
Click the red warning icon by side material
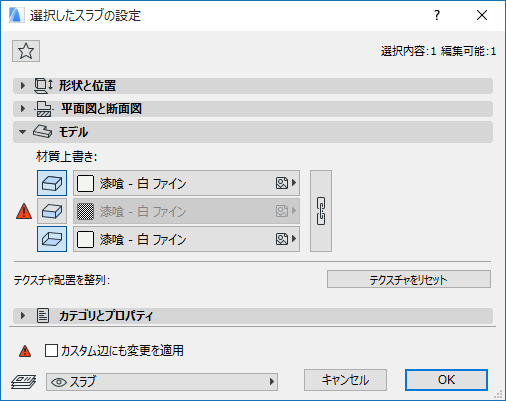pos(24,211)
